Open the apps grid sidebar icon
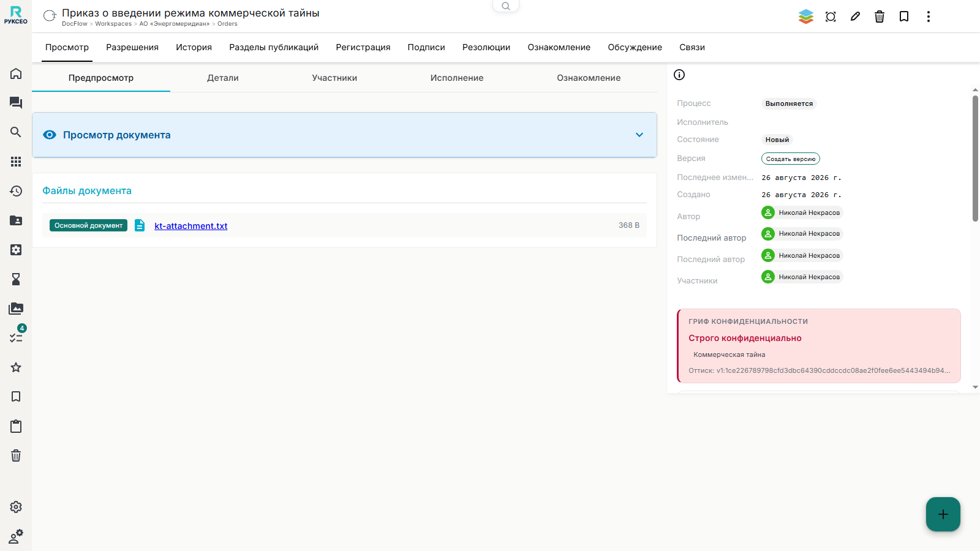980x551 pixels. (16, 162)
